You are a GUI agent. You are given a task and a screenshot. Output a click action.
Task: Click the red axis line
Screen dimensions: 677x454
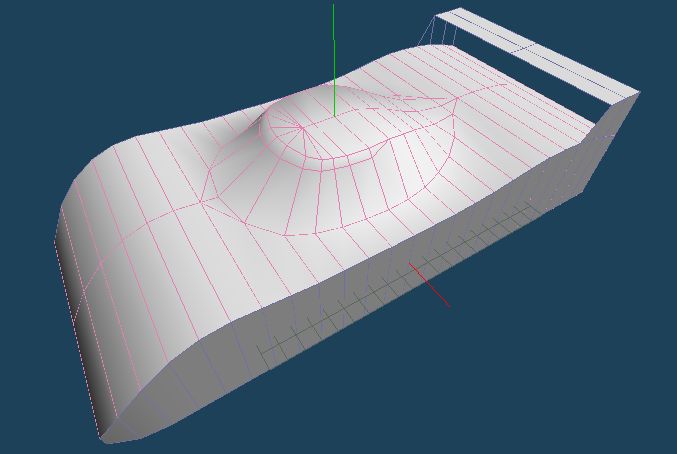click(x=430, y=284)
